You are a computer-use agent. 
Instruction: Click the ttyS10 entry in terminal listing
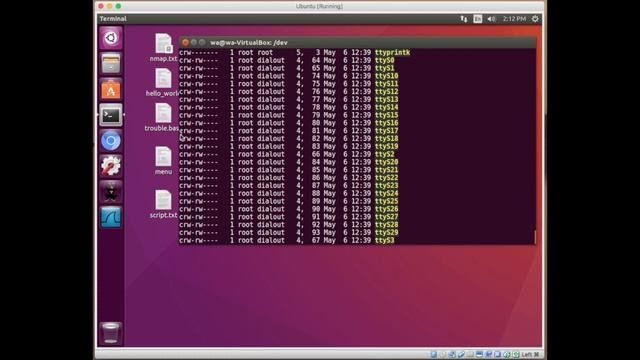click(x=387, y=76)
